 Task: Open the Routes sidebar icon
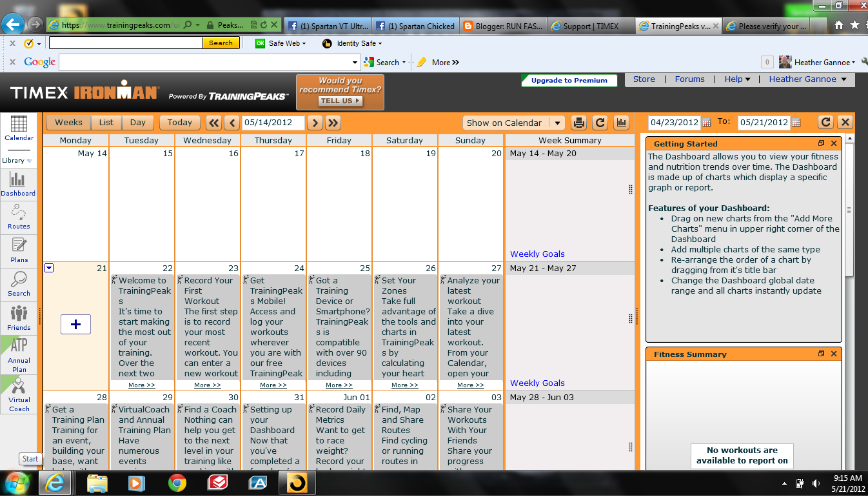[19, 216]
